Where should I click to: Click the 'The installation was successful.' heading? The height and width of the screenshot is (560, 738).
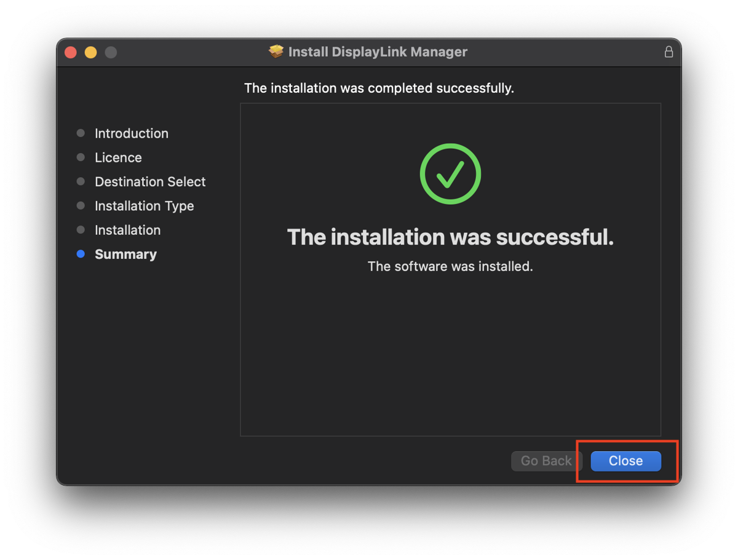450,237
